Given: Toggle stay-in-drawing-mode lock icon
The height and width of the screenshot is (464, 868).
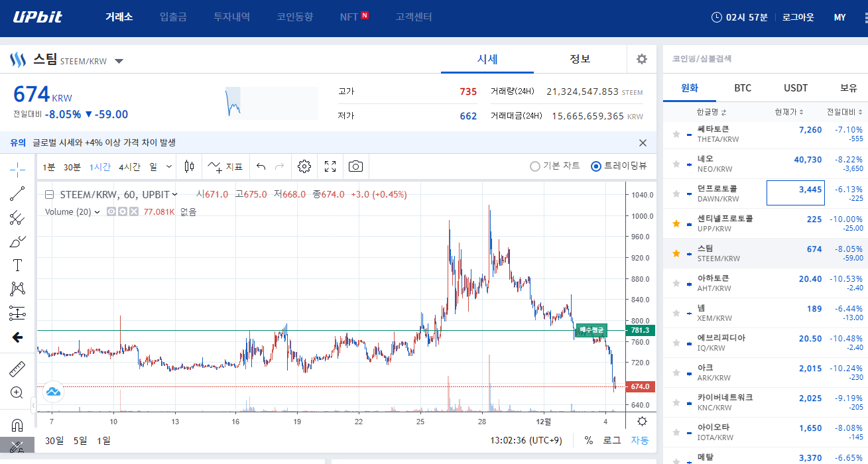Looking at the screenshot, I should click(17, 446).
